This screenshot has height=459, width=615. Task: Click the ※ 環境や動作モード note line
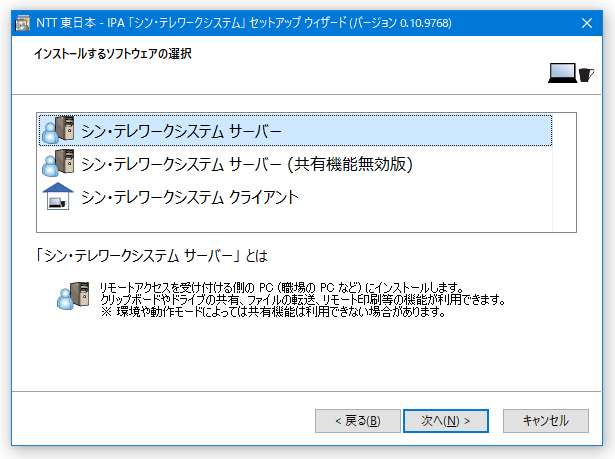(x=273, y=312)
